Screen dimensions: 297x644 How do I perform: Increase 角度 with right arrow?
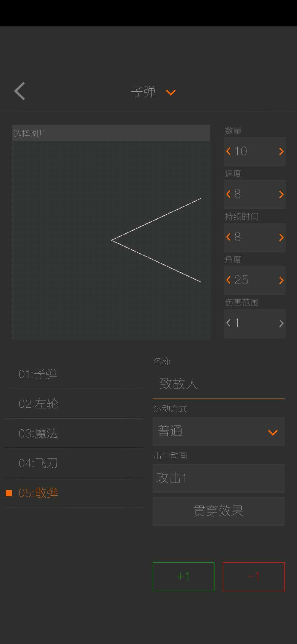(x=281, y=280)
